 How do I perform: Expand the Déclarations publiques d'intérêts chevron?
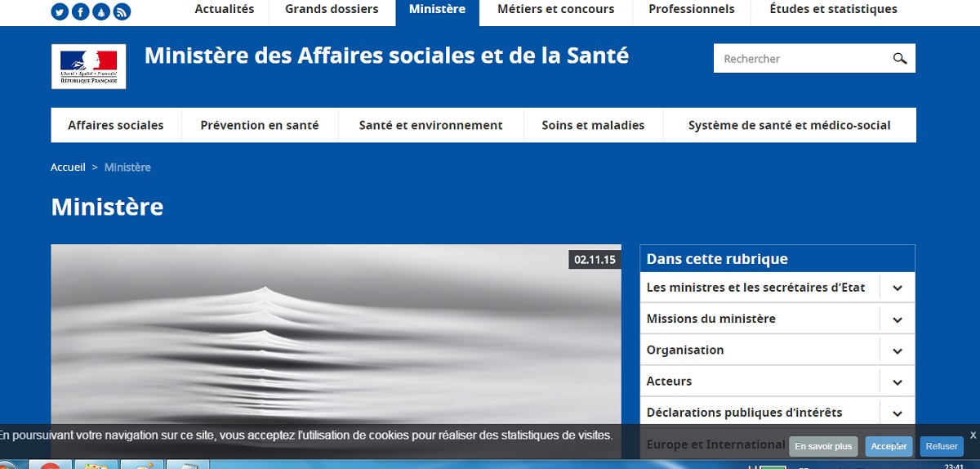click(898, 413)
